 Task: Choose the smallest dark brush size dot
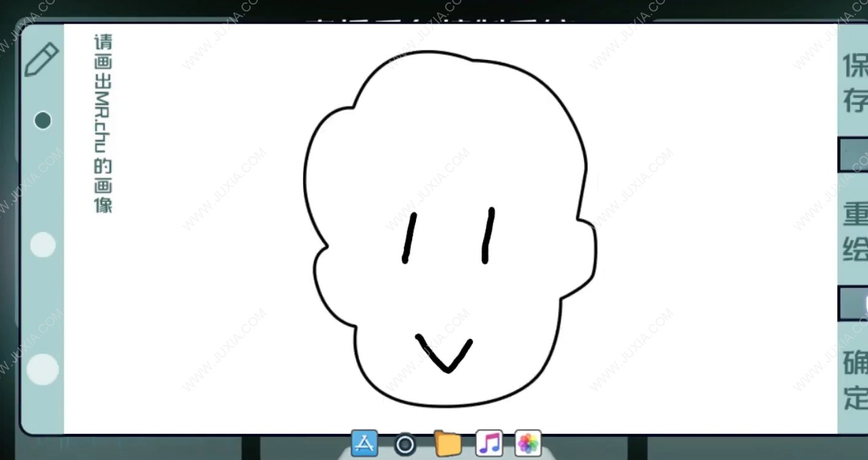42,120
